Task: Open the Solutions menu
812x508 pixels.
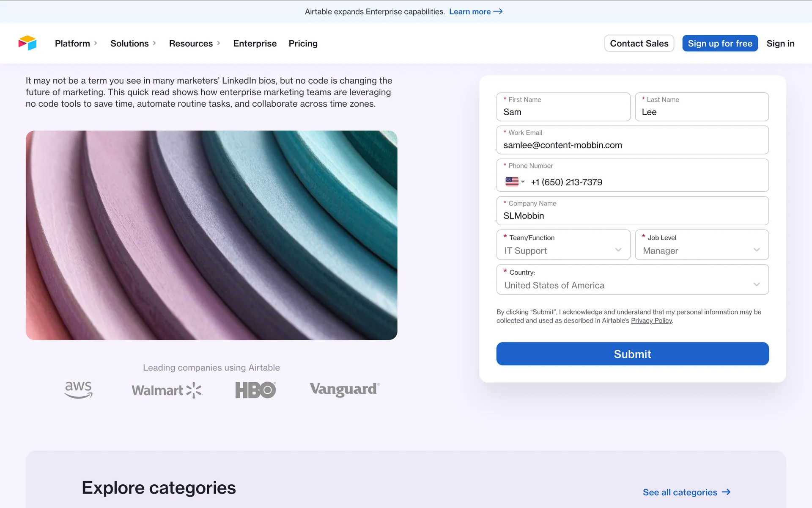Action: (133, 43)
